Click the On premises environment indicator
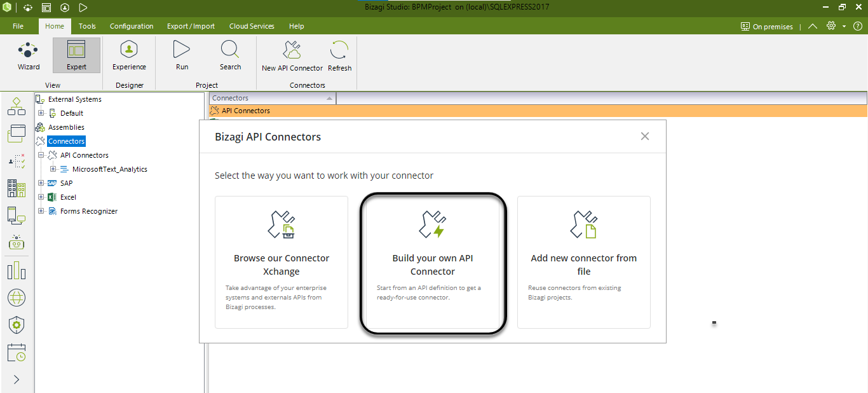The width and height of the screenshot is (868, 393). pos(767,27)
